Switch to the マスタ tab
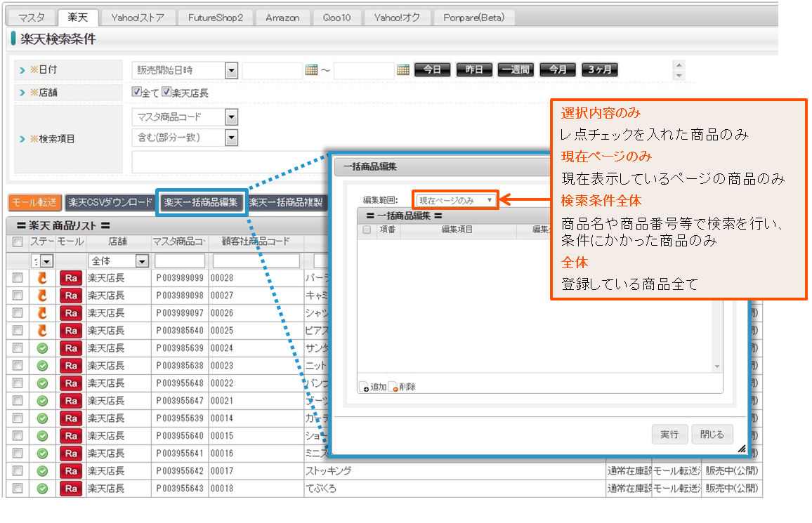Viewport: 812px width, 523px height. [32, 18]
